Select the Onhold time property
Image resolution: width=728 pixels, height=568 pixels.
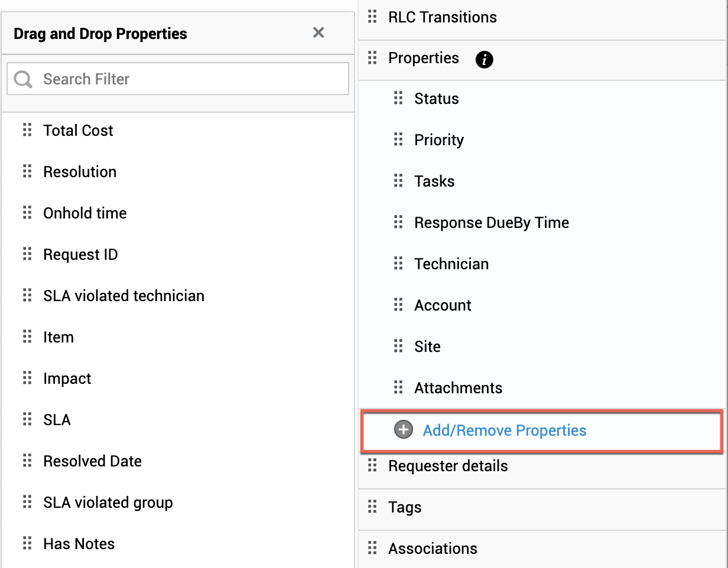coord(85,213)
